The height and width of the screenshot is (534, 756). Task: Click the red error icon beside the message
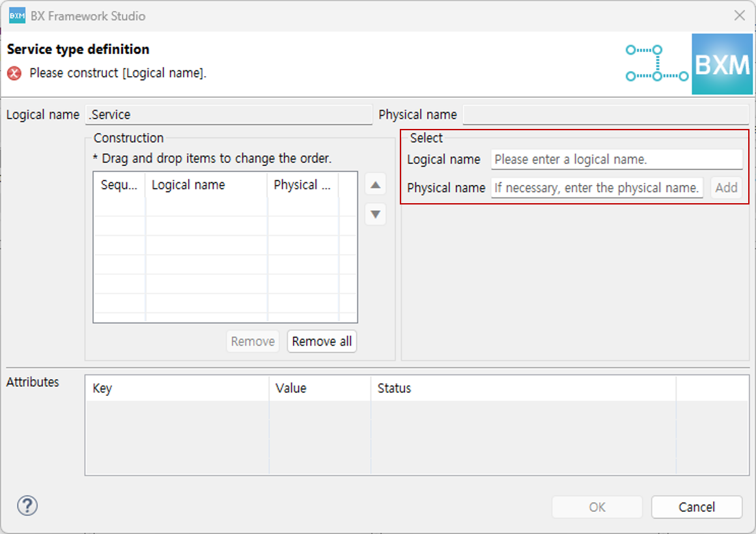(x=14, y=74)
